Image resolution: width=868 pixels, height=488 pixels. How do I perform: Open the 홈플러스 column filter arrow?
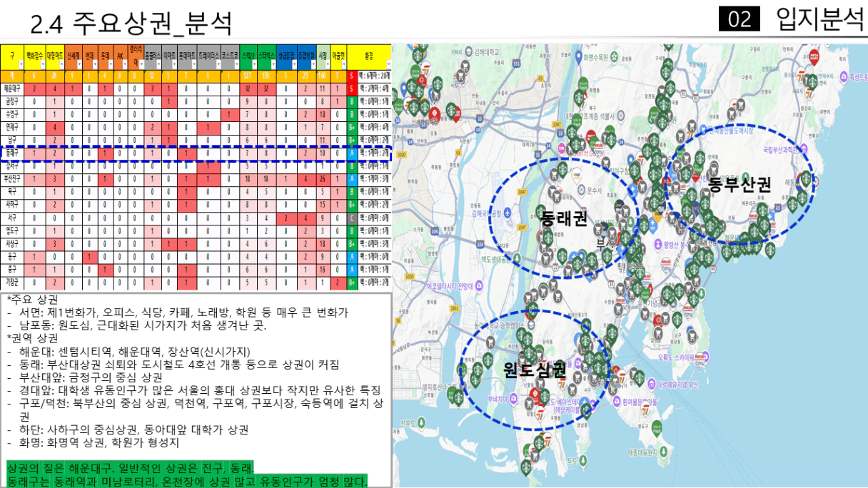coord(158,65)
